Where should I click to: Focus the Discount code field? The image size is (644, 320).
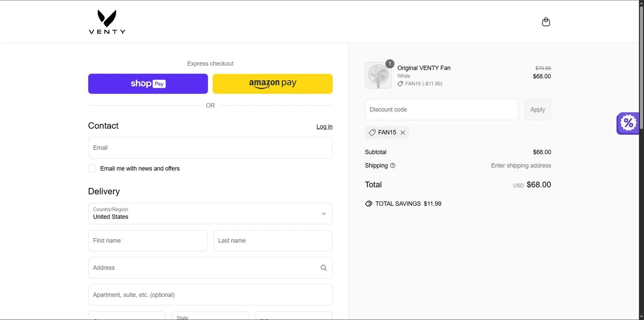pyautogui.click(x=442, y=109)
